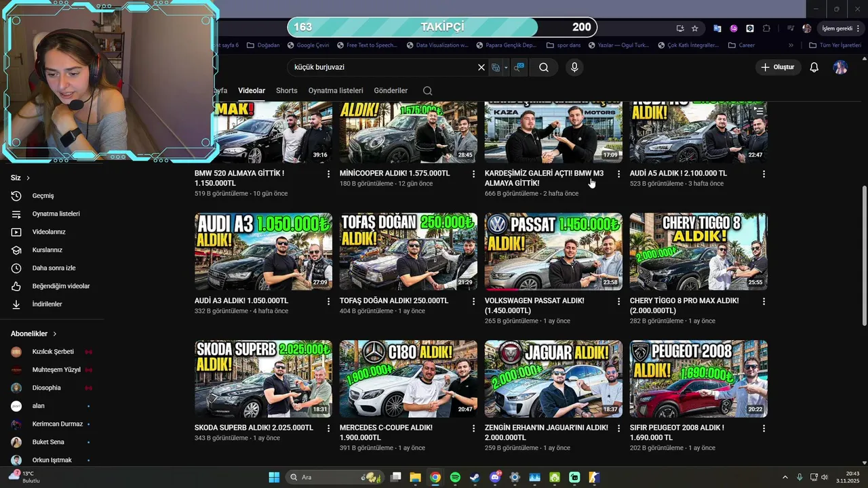
Task: Click the Oluştur create button
Action: pyautogui.click(x=778, y=68)
